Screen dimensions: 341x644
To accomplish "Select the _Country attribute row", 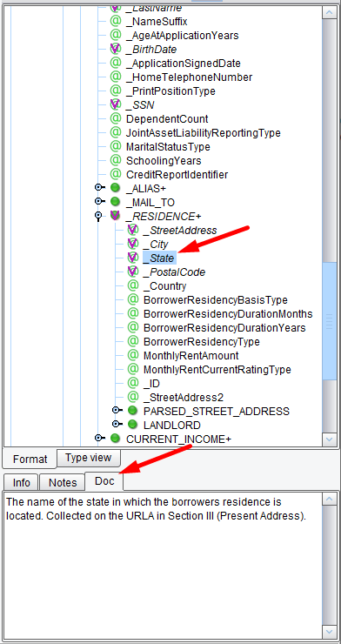I will pos(164,285).
